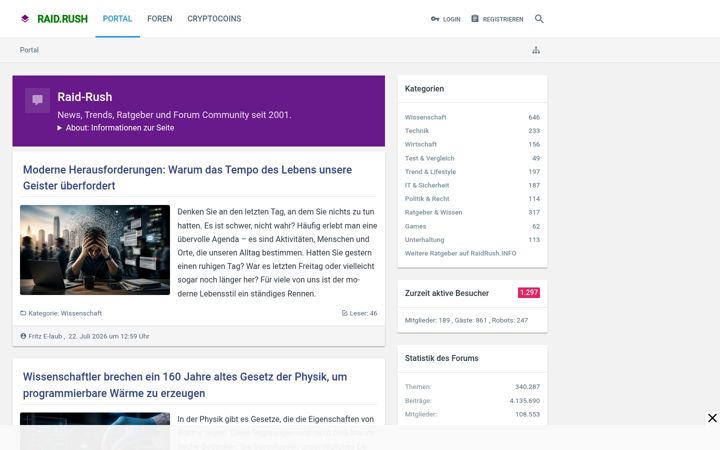Select Trend & Lifestyle category
This screenshot has height=450, width=720.
(430, 172)
